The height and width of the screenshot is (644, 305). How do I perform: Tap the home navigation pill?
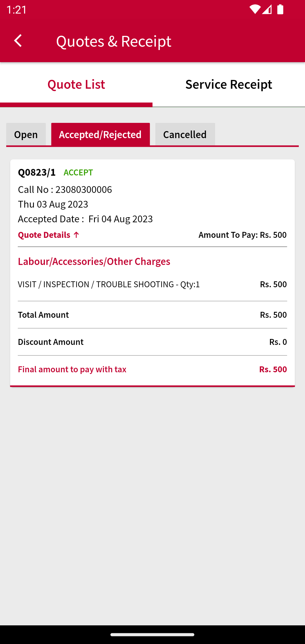point(152,634)
